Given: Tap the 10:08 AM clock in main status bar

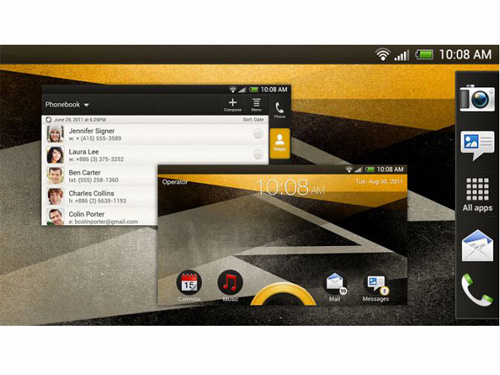Looking at the screenshot, I should 465,54.
